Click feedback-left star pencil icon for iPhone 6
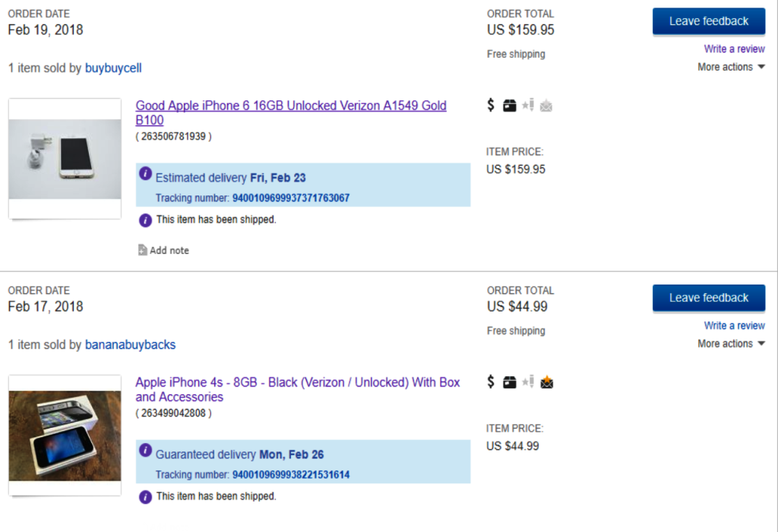Screen dimensions: 778x532 click(528, 106)
